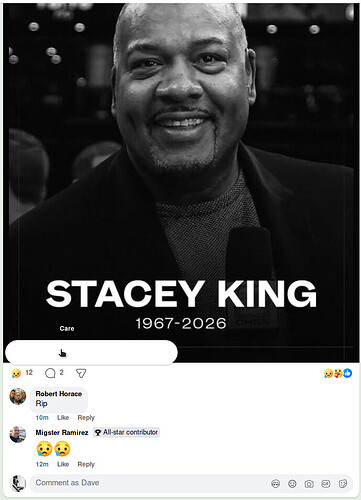Like Robert Horace's comment
Image resolution: width=361 pixels, height=500 pixels.
pyautogui.click(x=63, y=418)
